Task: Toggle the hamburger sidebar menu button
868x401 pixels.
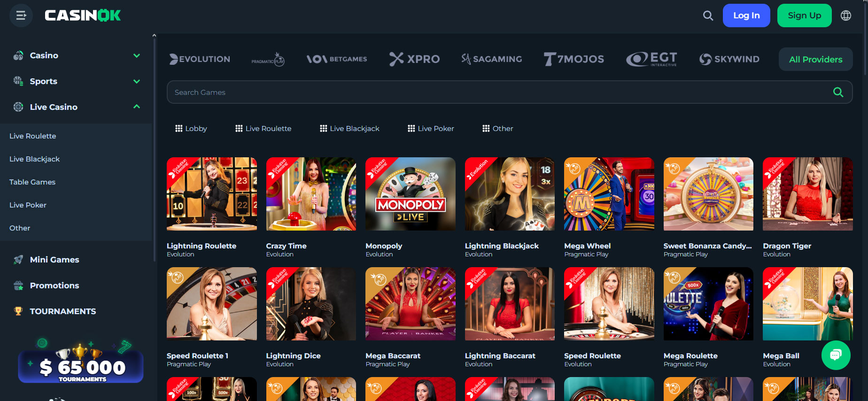Action: (21, 15)
